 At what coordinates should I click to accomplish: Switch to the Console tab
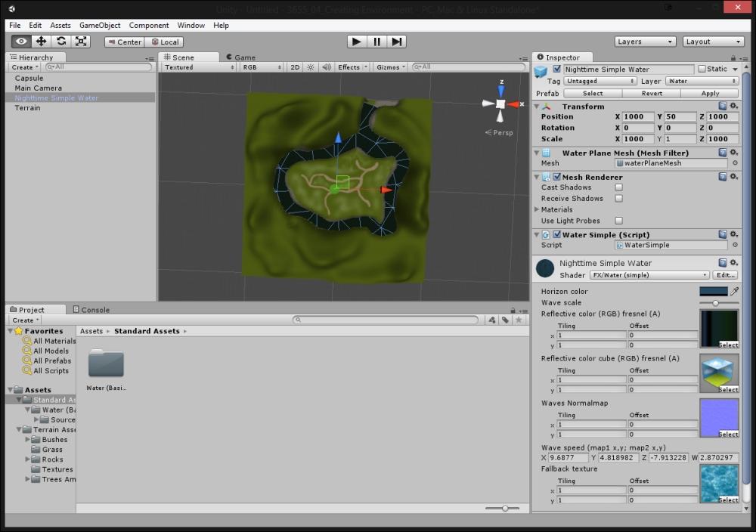point(91,309)
